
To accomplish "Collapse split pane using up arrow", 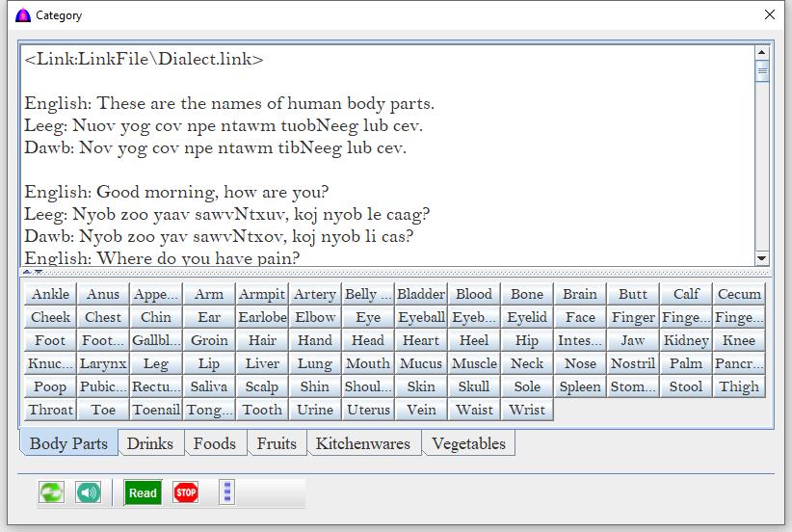I will [27, 273].
